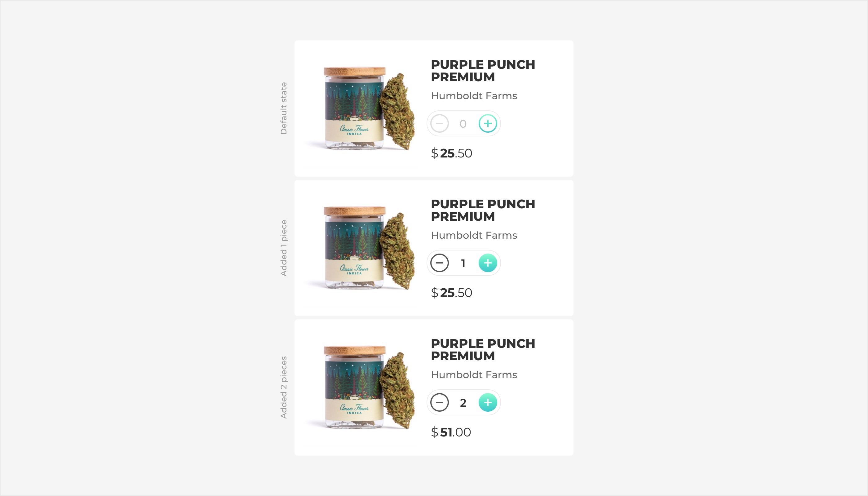Viewport: 868px width, 496px height.
Task: Select the "Default state" side label
Action: point(283,108)
